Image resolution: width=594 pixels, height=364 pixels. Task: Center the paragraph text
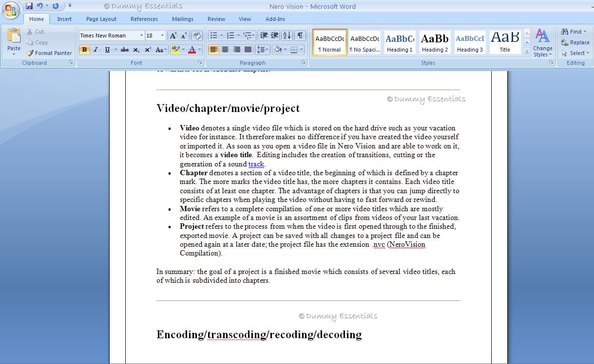coord(225,50)
